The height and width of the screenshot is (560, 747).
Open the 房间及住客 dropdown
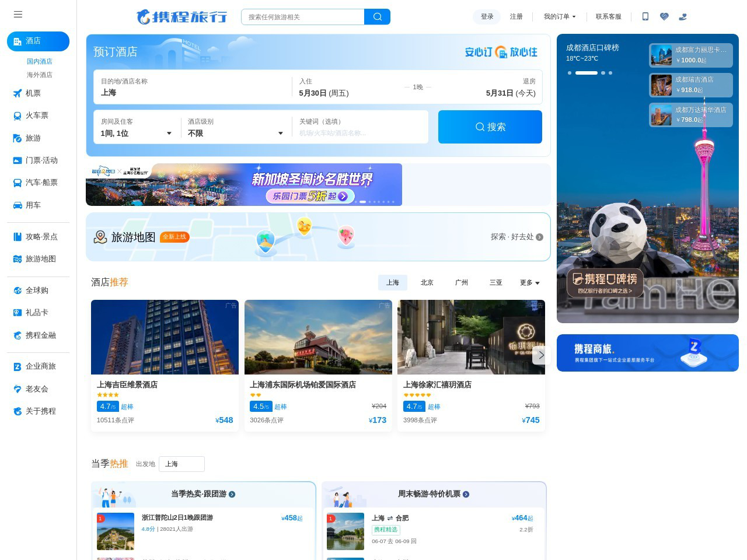pos(136,128)
